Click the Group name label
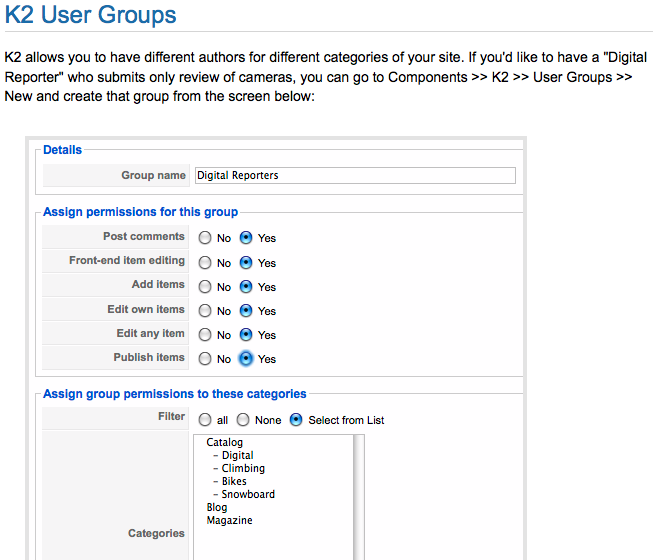 tap(154, 175)
